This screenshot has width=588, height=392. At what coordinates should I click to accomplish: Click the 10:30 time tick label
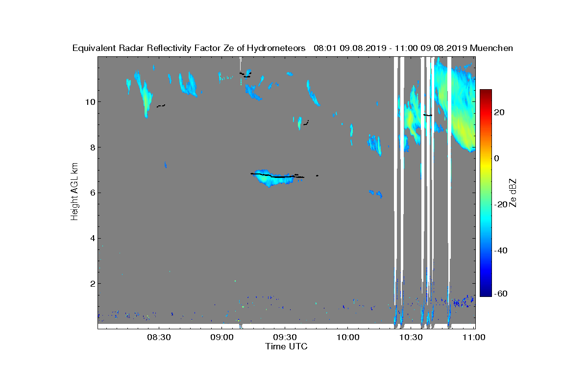[x=411, y=337]
